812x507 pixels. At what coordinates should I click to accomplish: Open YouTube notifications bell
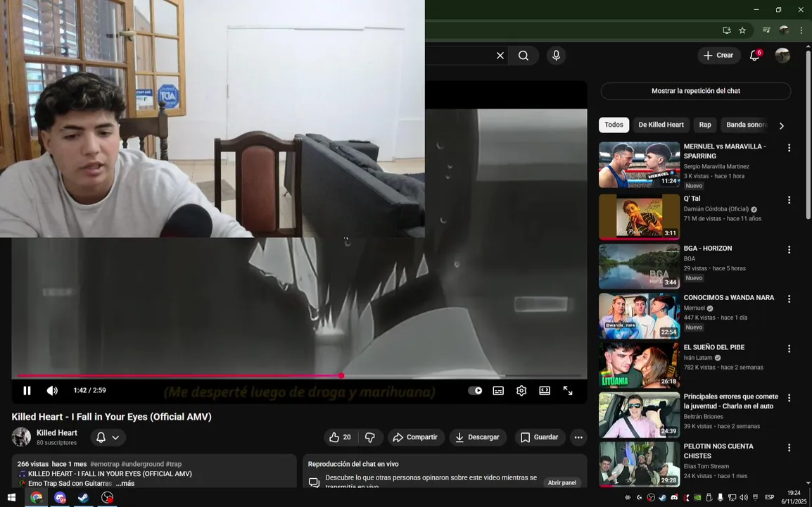(755, 56)
